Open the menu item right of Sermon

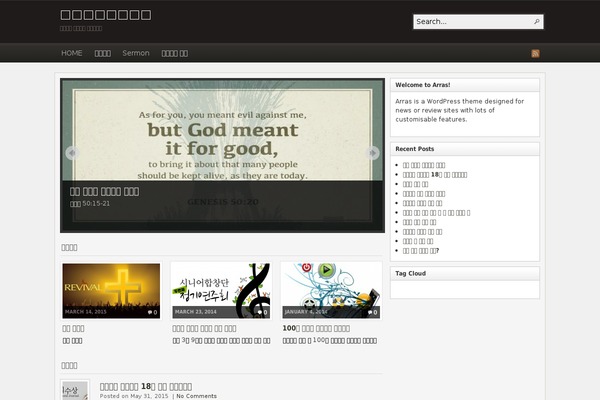pos(174,53)
